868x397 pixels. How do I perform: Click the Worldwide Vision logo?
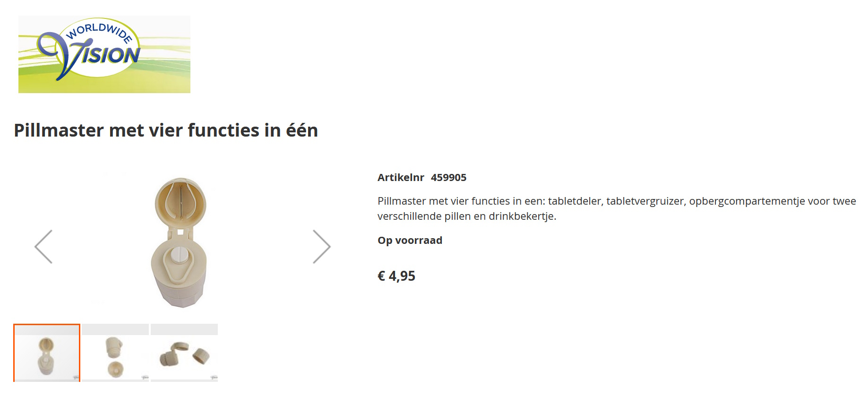pyautogui.click(x=104, y=54)
